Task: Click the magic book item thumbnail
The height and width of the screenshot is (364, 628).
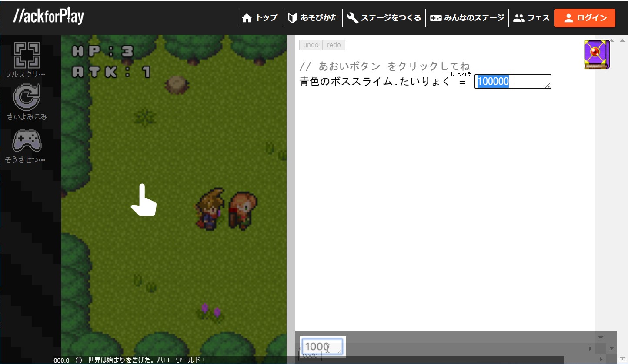Action: pos(597,54)
